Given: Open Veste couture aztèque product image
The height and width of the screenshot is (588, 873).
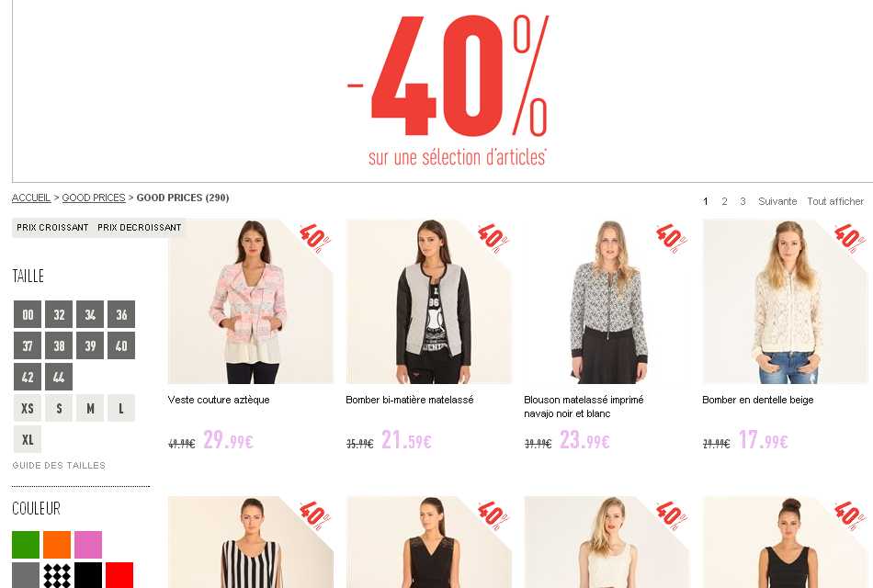Looking at the screenshot, I should tap(251, 301).
